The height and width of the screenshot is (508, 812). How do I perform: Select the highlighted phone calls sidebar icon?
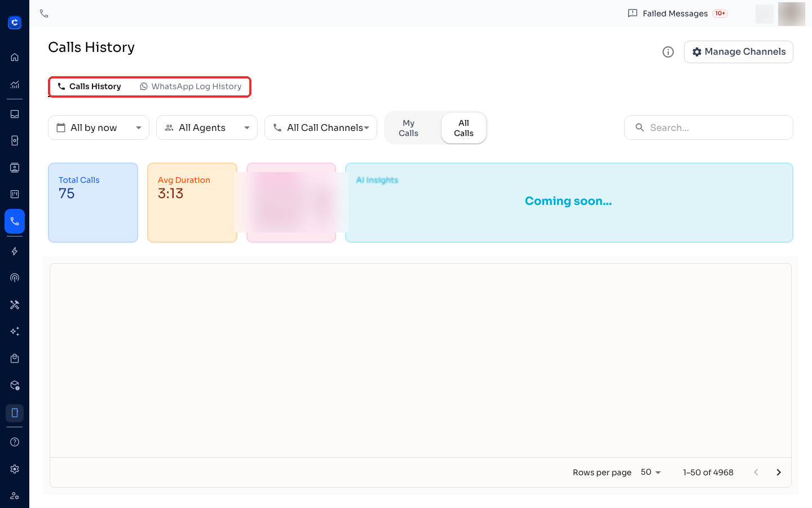pyautogui.click(x=15, y=221)
